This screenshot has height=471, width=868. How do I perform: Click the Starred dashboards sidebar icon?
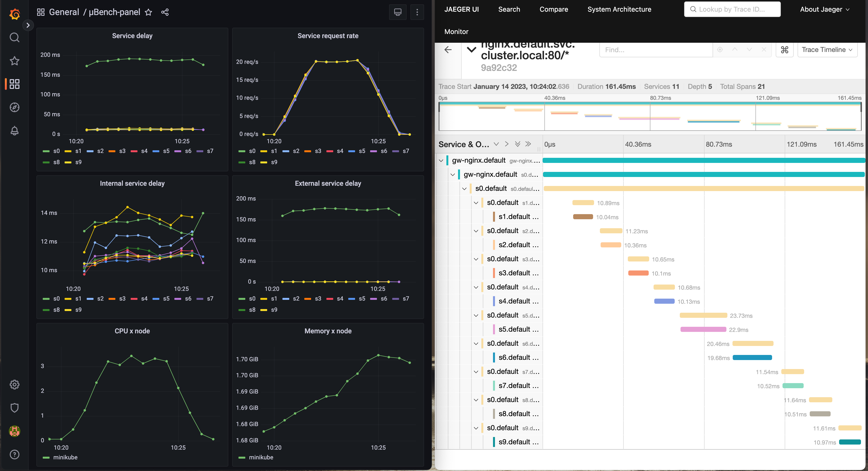pos(15,61)
